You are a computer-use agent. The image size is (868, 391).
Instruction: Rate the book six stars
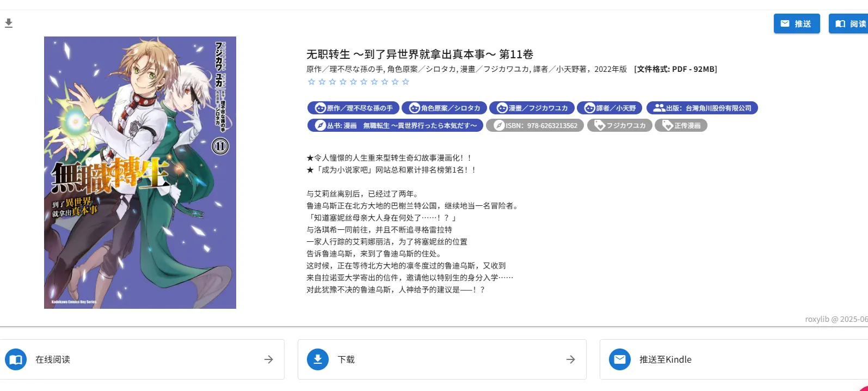(364, 82)
